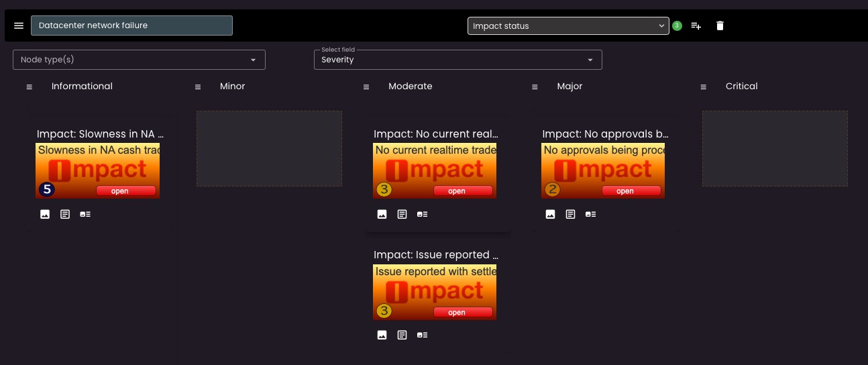Click text note icon under No approvals card
868x365 pixels.
[570, 214]
